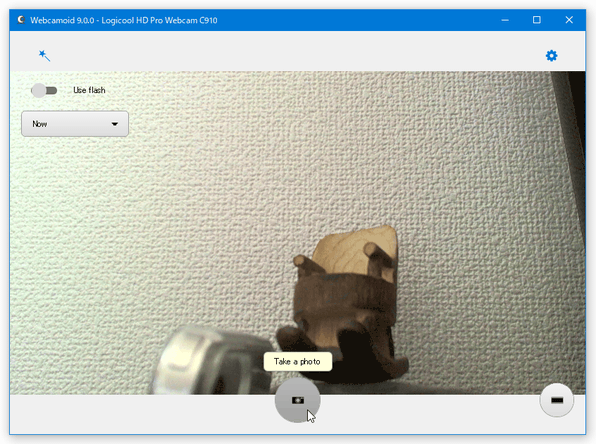596x444 pixels.
Task: Minimize the Webcamoid window
Action: (505, 20)
